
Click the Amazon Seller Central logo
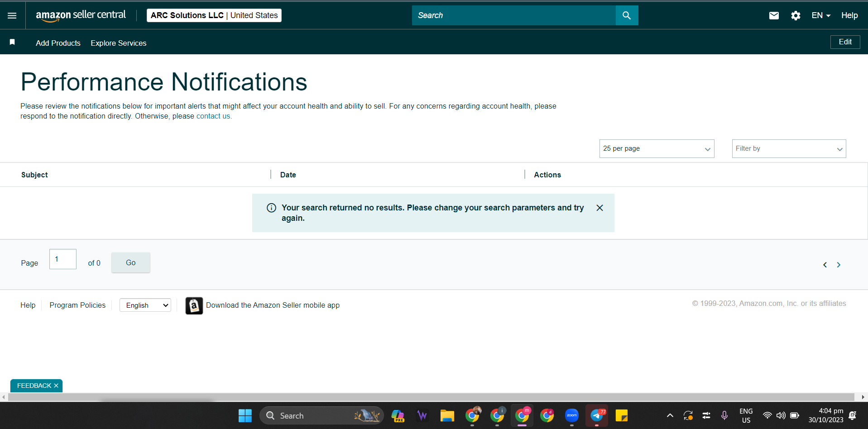point(81,15)
